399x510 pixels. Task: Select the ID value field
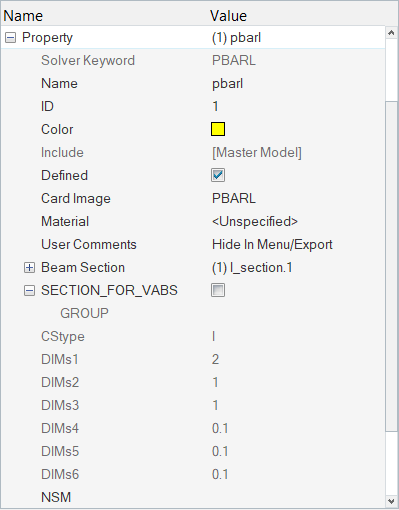tap(297, 106)
